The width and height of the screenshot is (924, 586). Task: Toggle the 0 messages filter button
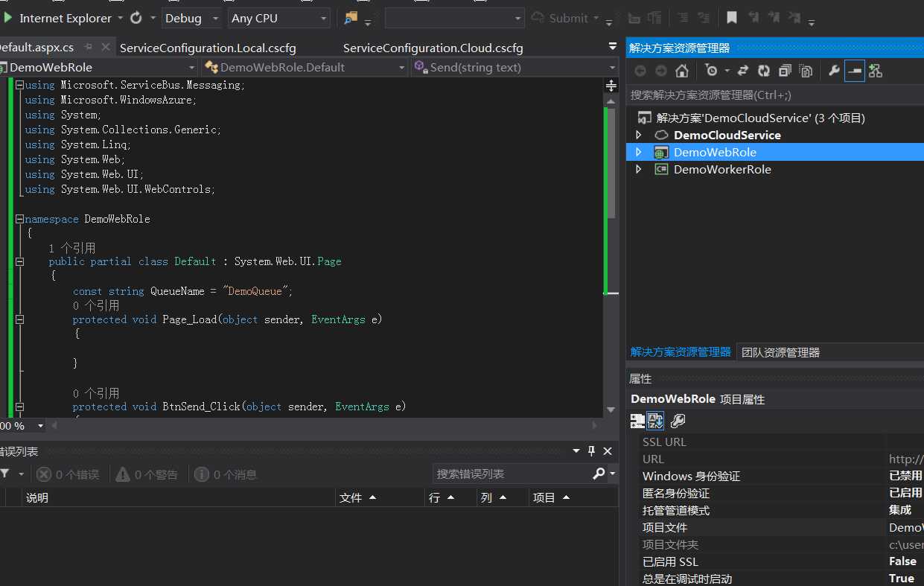226,474
